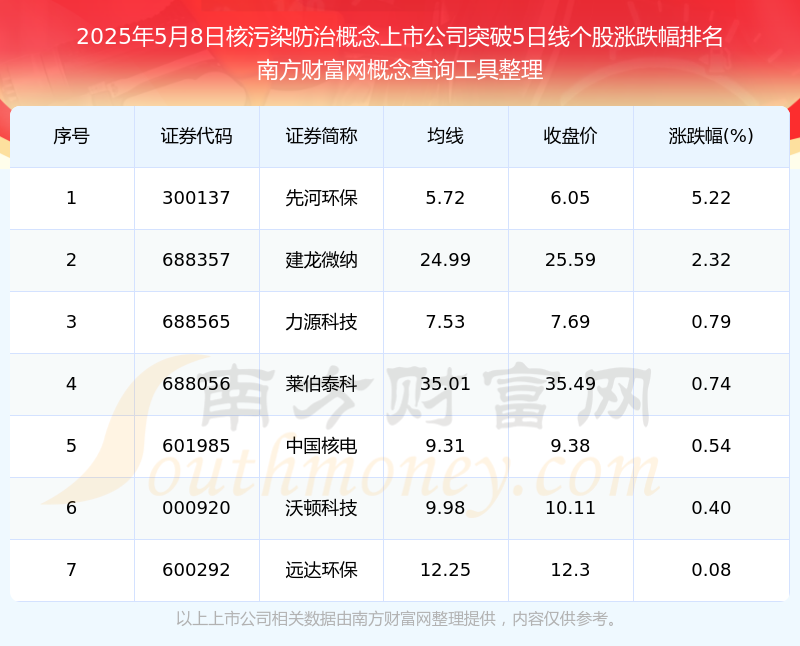Click 均线 value 5.72
Viewport: 800px width, 646px height.
[445, 198]
